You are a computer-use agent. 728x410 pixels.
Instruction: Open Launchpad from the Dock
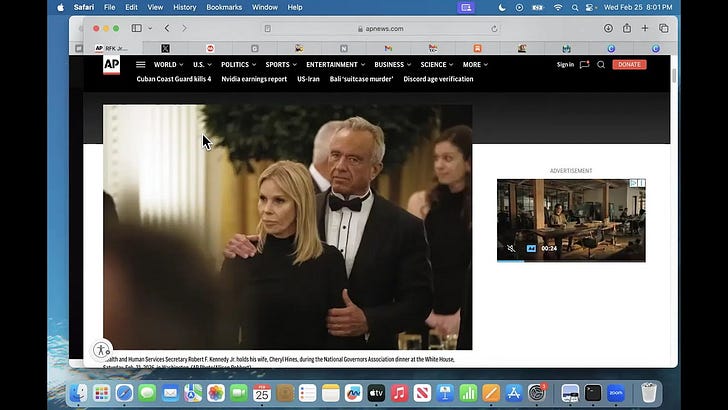(101, 393)
